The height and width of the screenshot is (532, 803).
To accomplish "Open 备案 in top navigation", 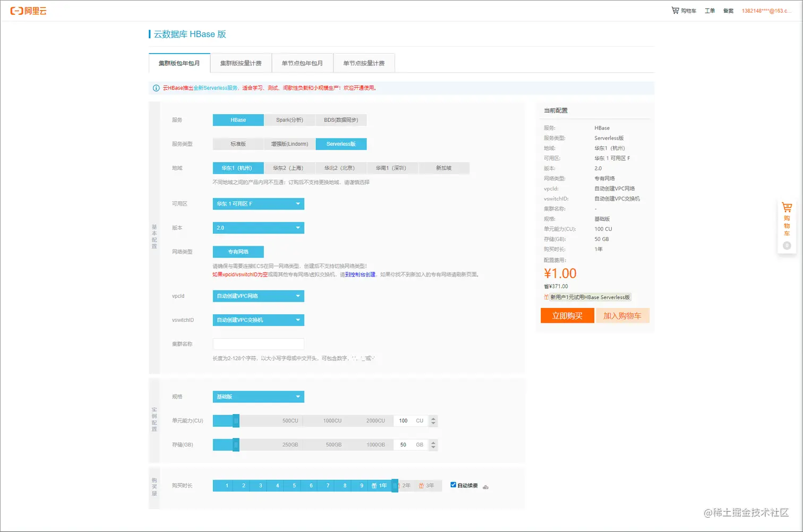I will pyautogui.click(x=728, y=11).
